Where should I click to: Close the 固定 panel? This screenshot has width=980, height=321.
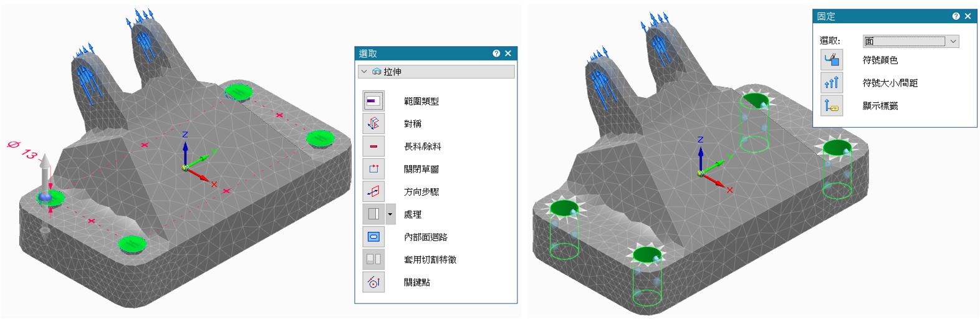(968, 16)
